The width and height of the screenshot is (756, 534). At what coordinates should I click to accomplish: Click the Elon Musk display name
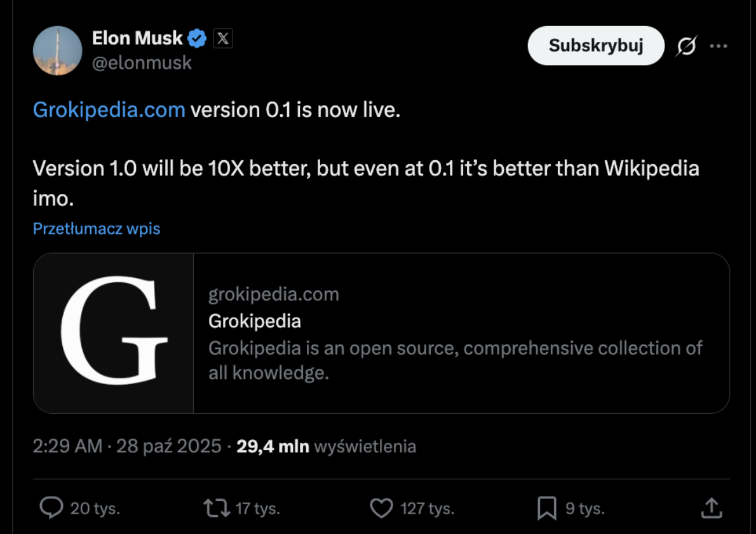(x=137, y=38)
